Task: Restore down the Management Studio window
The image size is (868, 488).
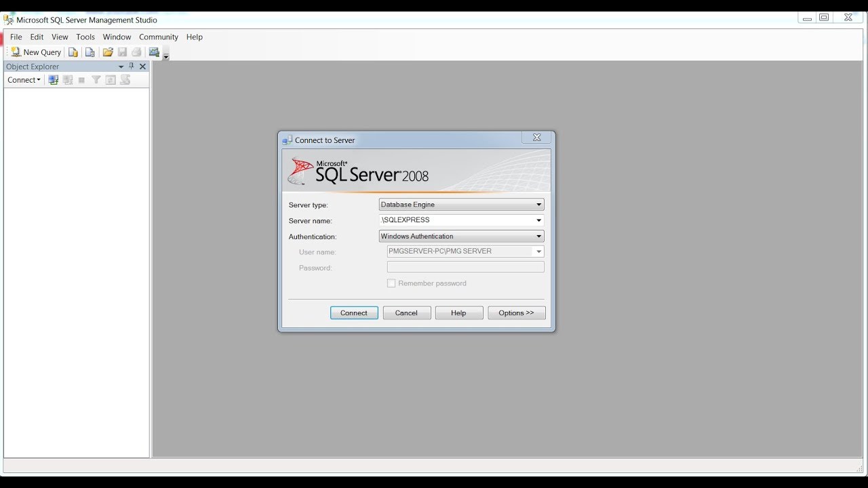Action: pos(824,18)
